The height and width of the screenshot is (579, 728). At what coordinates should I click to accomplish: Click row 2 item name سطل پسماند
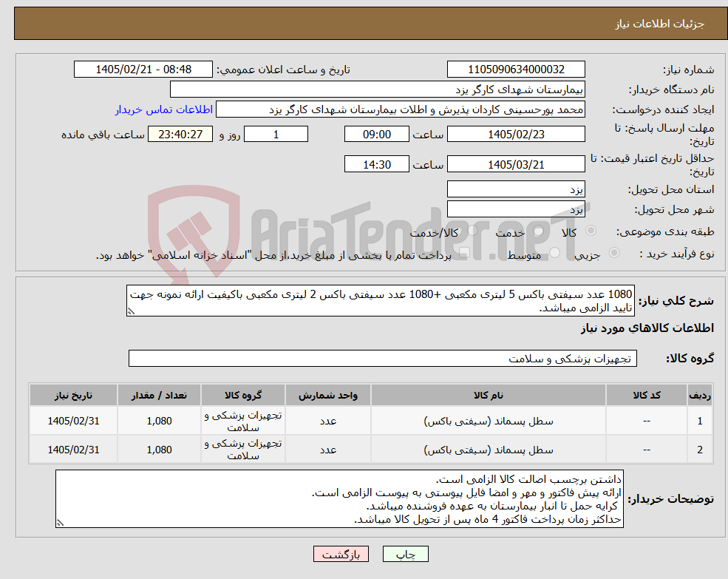coord(488,450)
